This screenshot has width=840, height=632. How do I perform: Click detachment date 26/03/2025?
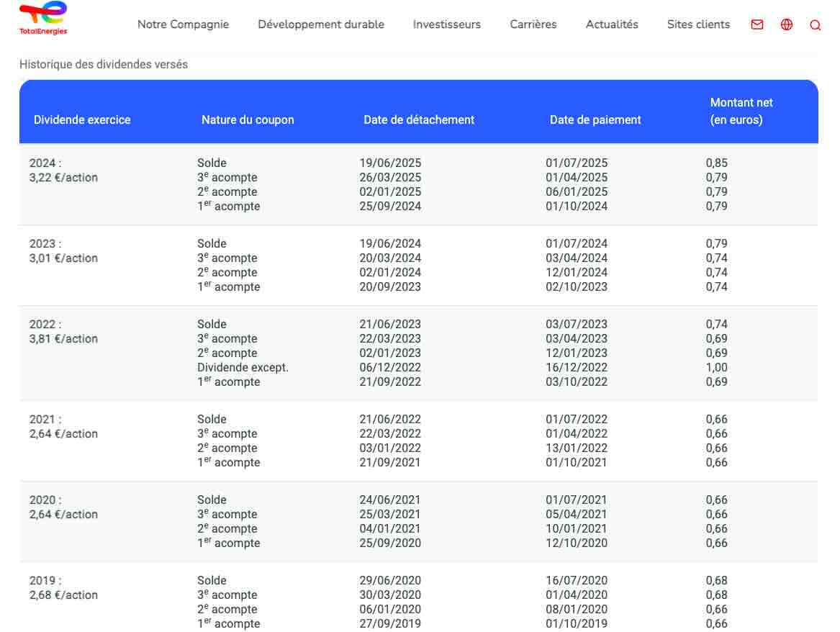pyautogui.click(x=390, y=177)
